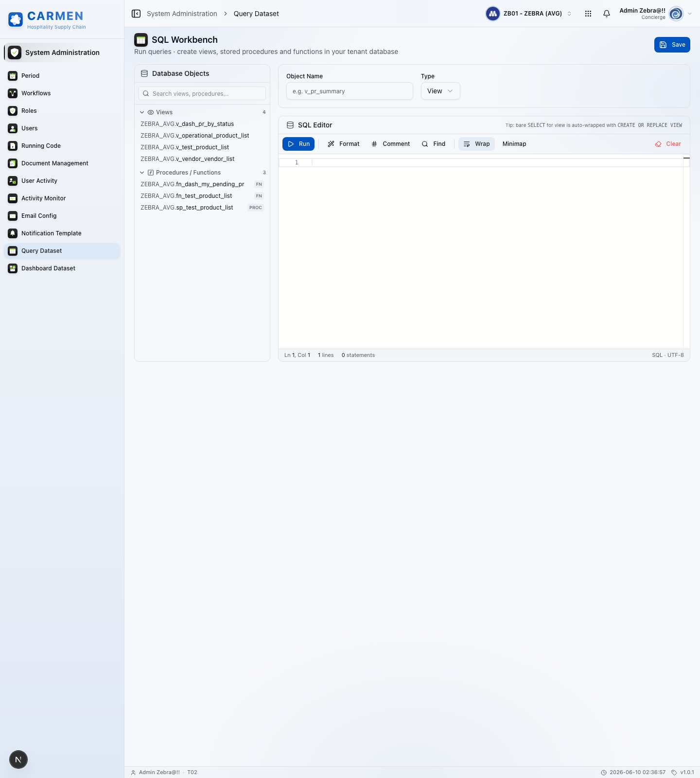The height and width of the screenshot is (778, 700).
Task: Click the Carmen logo
Action: point(16,19)
